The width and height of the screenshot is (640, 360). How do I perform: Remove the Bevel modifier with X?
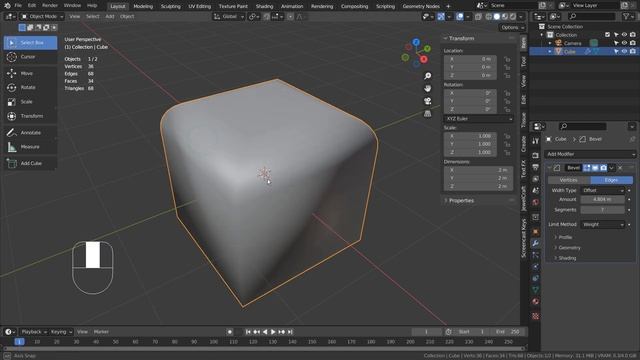[x=620, y=168]
